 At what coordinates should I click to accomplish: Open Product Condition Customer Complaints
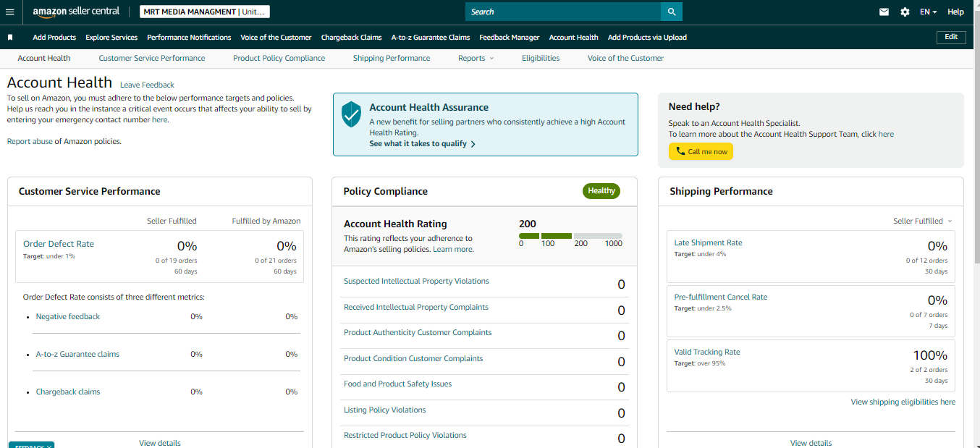(413, 358)
